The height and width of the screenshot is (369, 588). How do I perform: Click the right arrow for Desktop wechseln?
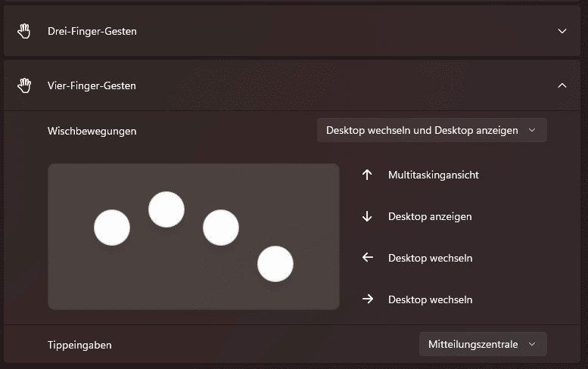tap(368, 299)
